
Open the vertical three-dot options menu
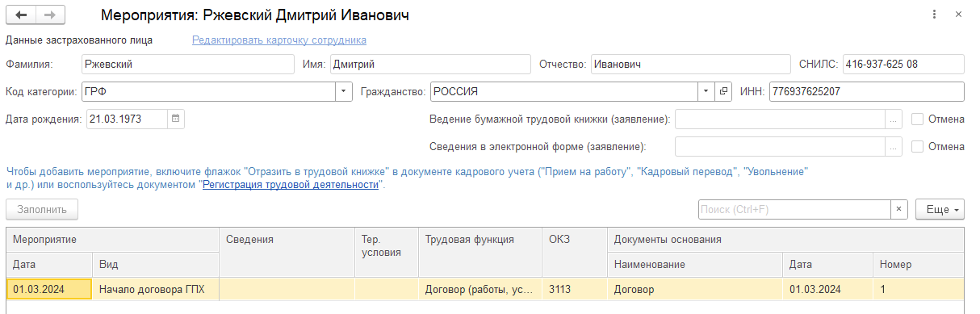click(934, 15)
